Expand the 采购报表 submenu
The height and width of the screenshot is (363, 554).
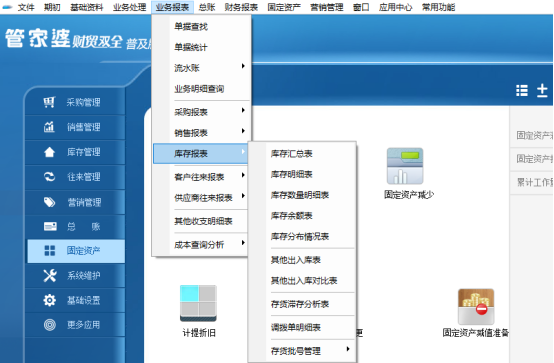(201, 112)
